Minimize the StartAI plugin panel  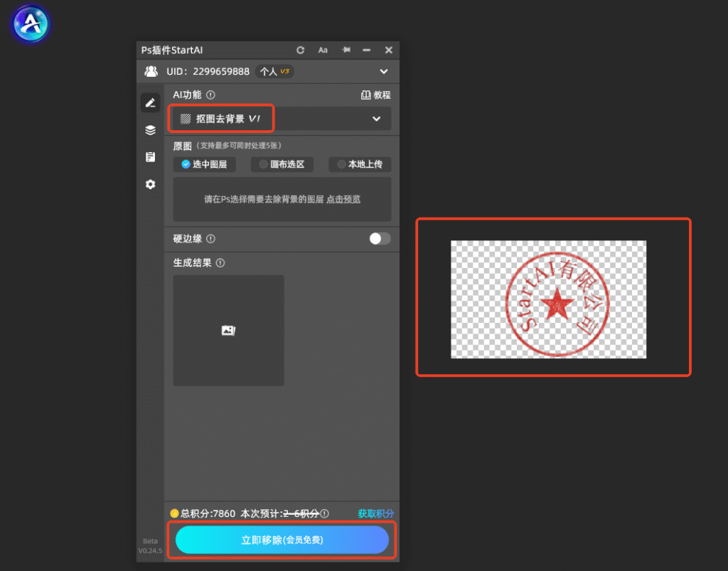click(x=367, y=50)
